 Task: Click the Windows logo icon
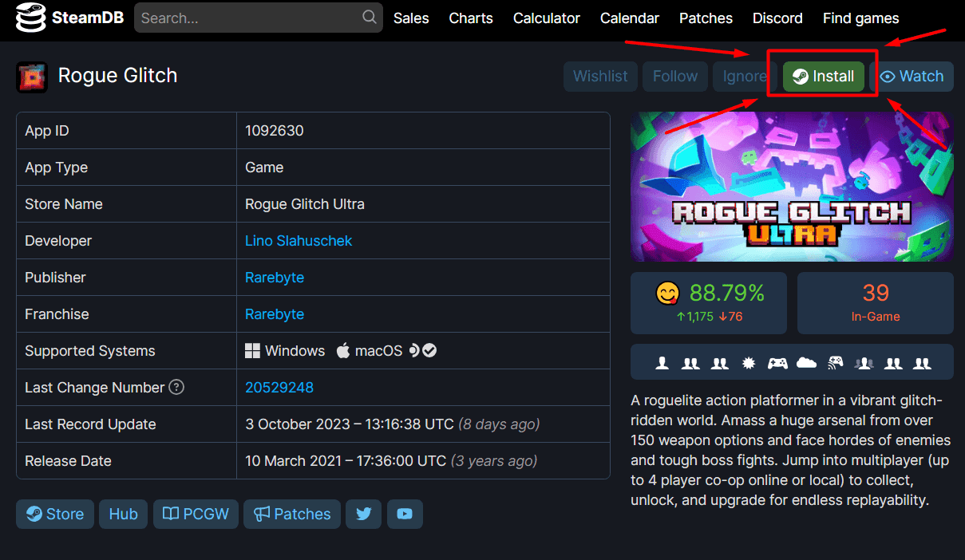click(x=253, y=351)
